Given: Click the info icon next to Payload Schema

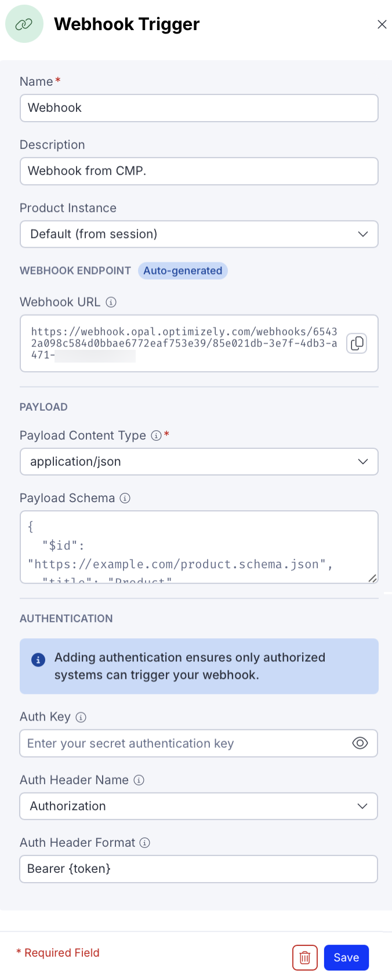Looking at the screenshot, I should pos(125,498).
